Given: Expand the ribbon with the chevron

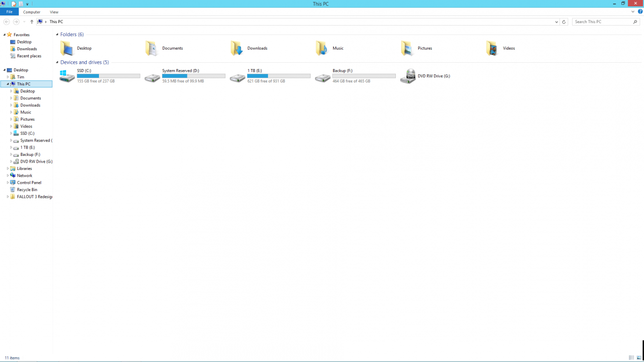Looking at the screenshot, I should point(633,12).
